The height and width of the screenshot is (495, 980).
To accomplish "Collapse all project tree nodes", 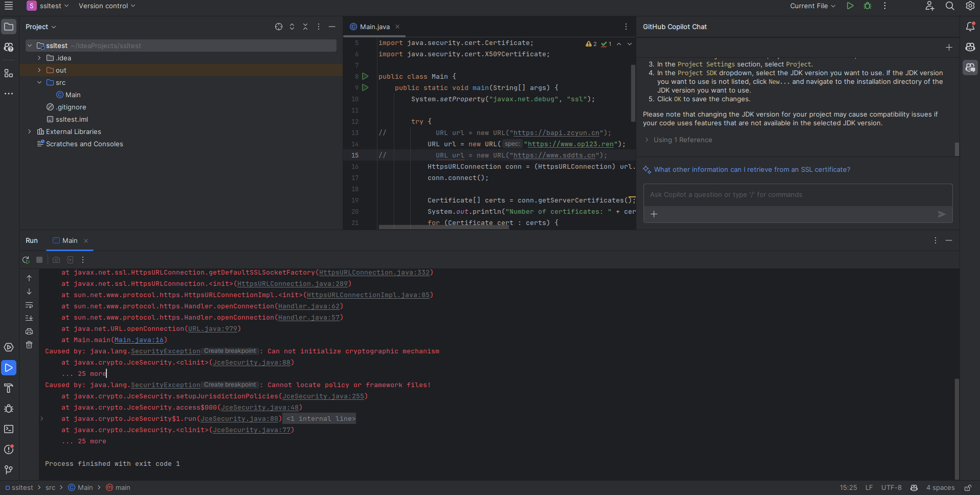I will [305, 27].
